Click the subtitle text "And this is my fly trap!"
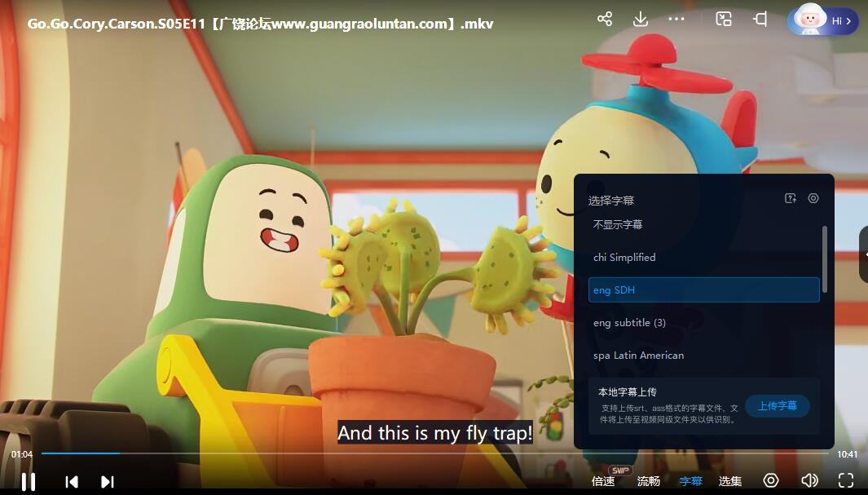Screen dimensions: 868x495 435,432
